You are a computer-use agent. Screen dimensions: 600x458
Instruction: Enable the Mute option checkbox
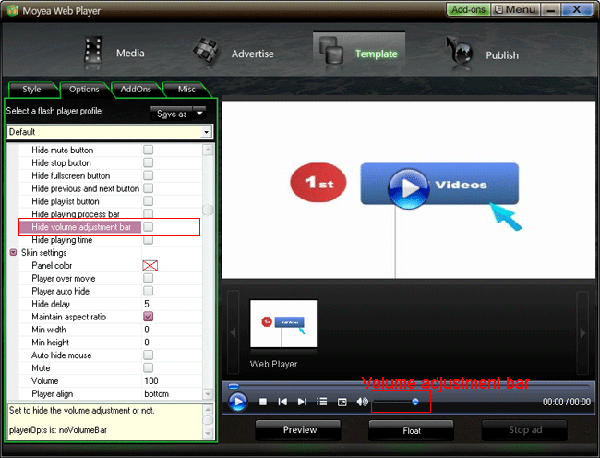[x=148, y=368]
